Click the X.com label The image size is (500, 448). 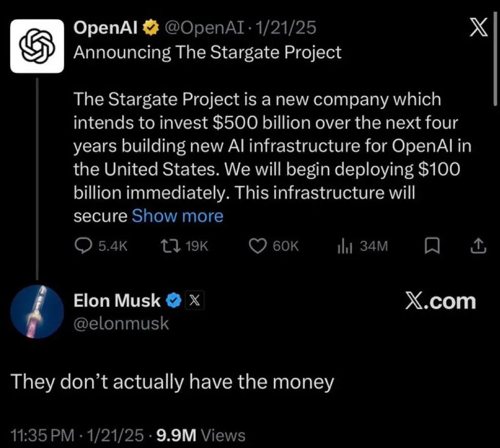pyautogui.click(x=442, y=301)
